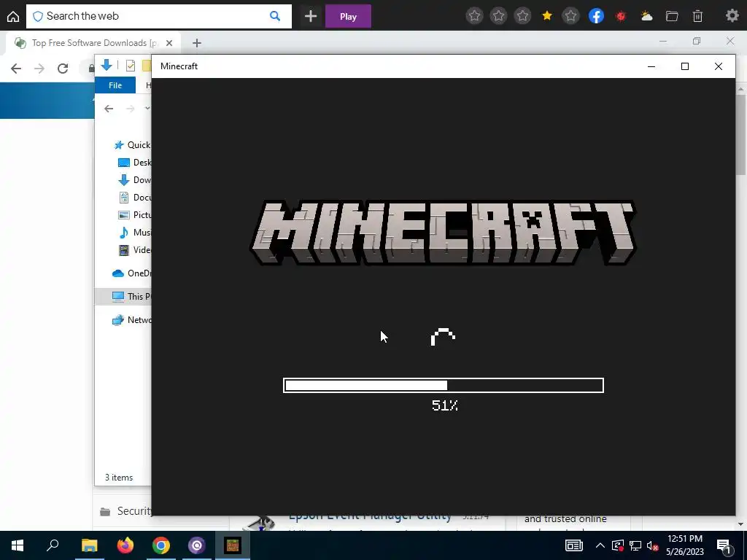
Task: Maximize the Minecraft window
Action: [x=684, y=66]
